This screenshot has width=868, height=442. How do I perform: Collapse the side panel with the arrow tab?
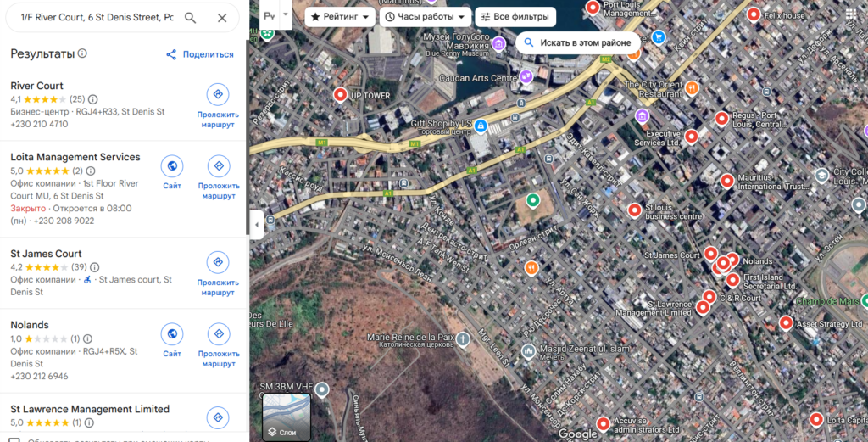tap(256, 225)
